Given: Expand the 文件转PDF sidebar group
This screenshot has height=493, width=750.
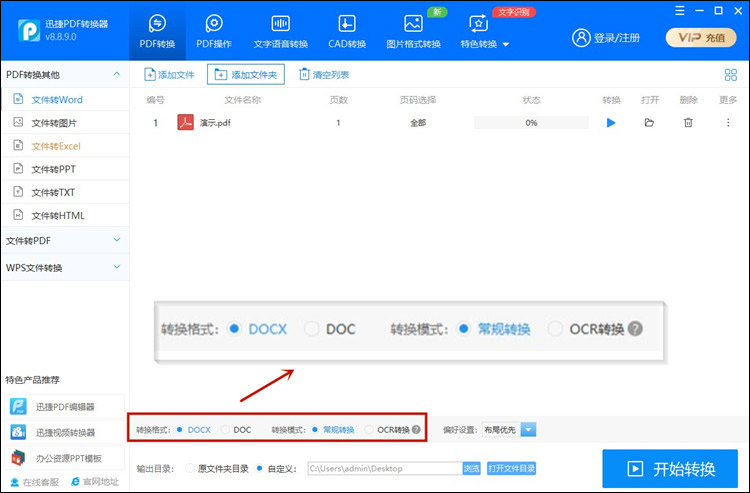Looking at the screenshot, I should click(65, 241).
